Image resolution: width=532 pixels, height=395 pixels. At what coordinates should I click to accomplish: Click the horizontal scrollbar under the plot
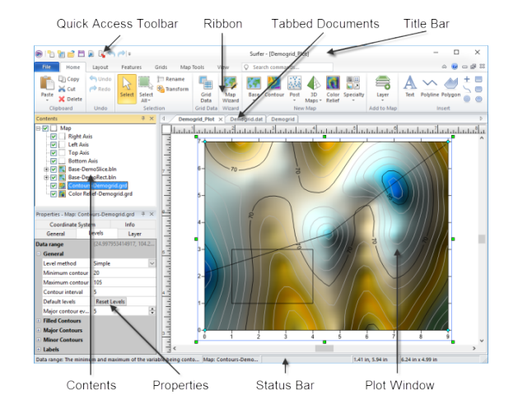[324, 348]
